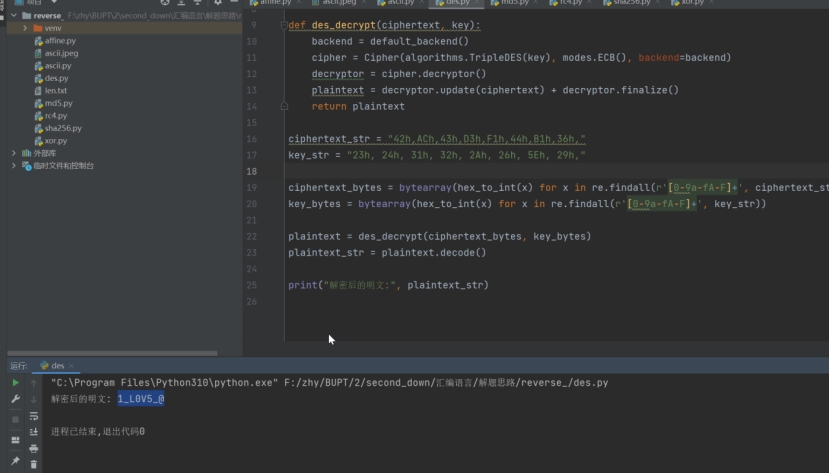
Task: Toggle soft-wrap in the console output
Action: coord(34,416)
